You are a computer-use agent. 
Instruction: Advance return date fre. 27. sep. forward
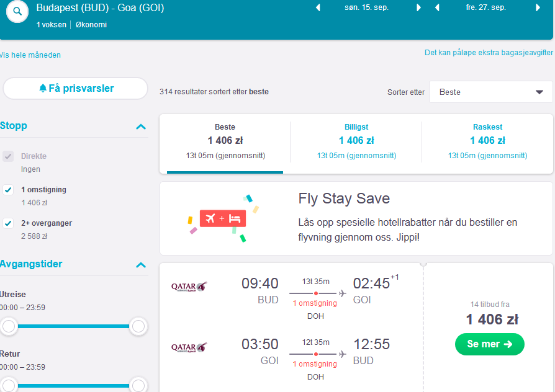pos(538,7)
